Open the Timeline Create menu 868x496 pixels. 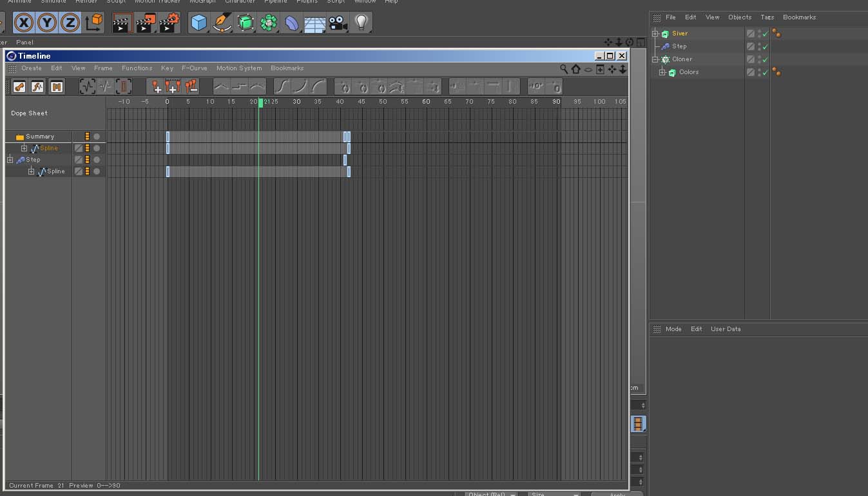coord(31,68)
